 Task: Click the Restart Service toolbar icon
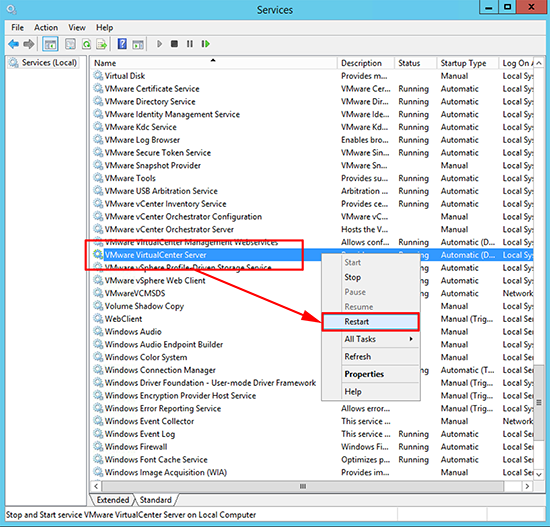pyautogui.click(x=206, y=44)
